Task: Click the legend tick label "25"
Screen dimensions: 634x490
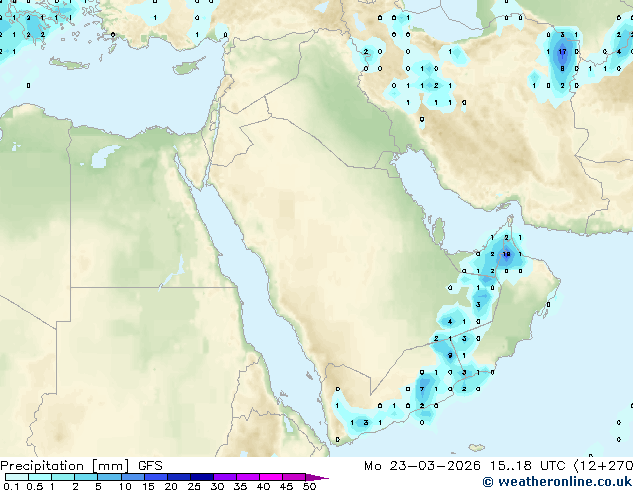Action: (194, 486)
